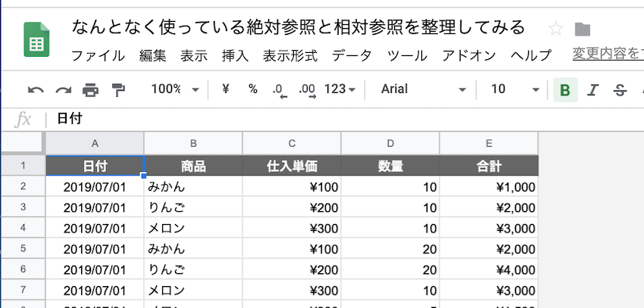Toggle bold formatting

[x=564, y=90]
